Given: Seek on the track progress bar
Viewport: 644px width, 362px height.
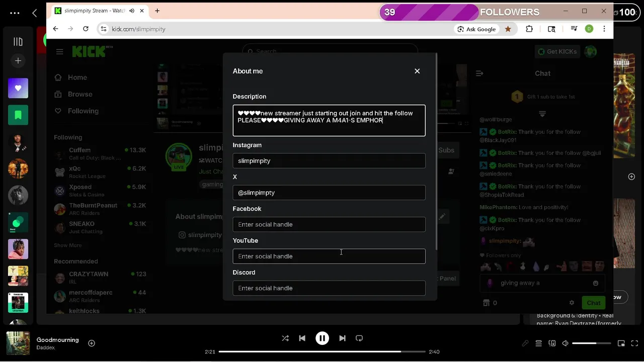Looking at the screenshot, I should 322,351.
